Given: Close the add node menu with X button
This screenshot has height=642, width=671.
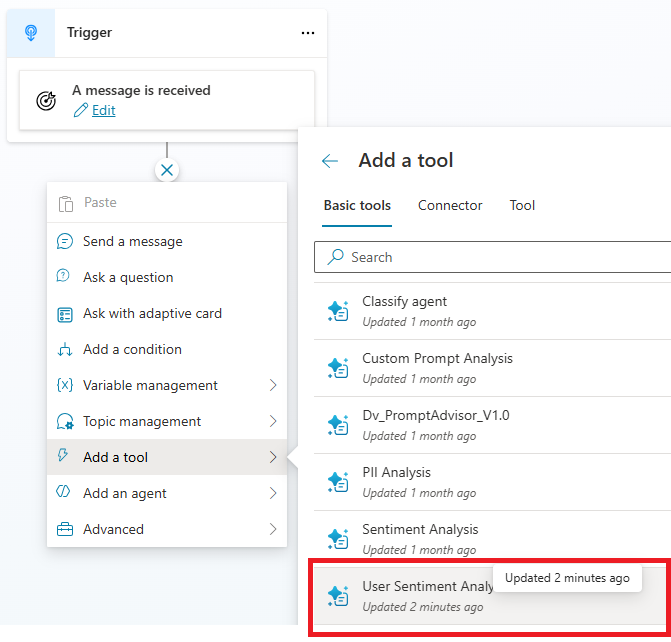Looking at the screenshot, I should [167, 170].
